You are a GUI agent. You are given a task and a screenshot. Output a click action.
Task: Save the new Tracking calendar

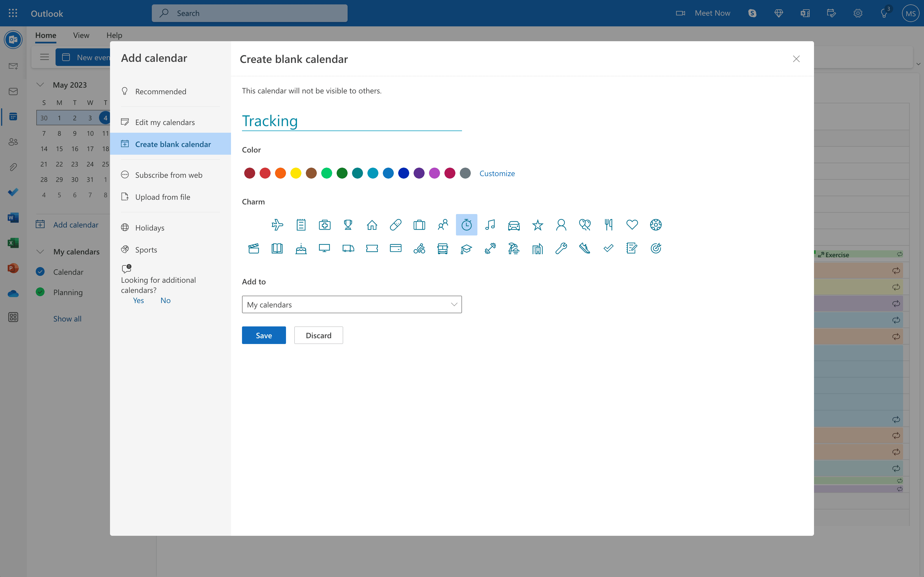point(263,335)
